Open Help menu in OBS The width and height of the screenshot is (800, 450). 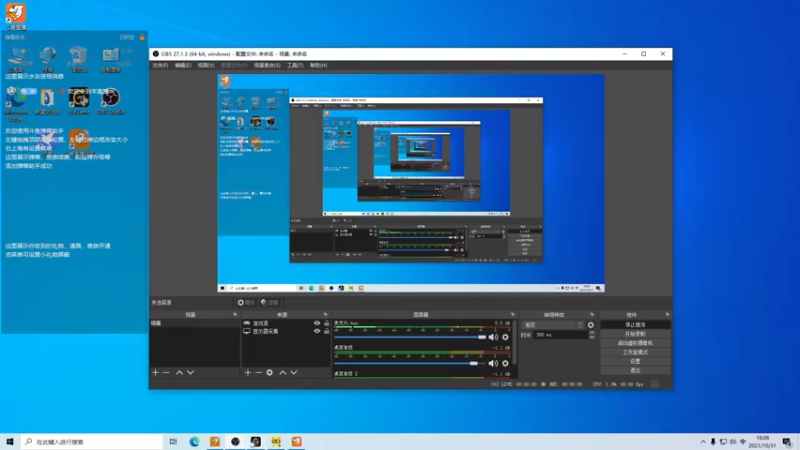318,65
